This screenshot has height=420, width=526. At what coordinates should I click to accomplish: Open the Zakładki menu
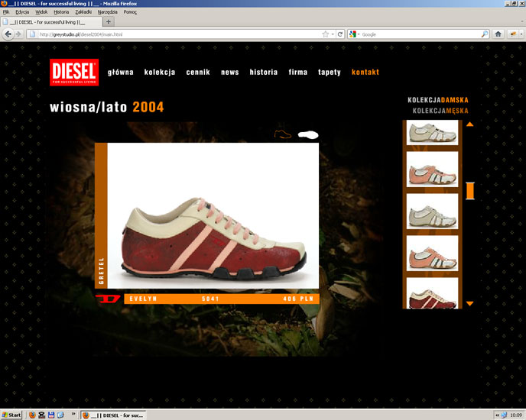pos(83,12)
